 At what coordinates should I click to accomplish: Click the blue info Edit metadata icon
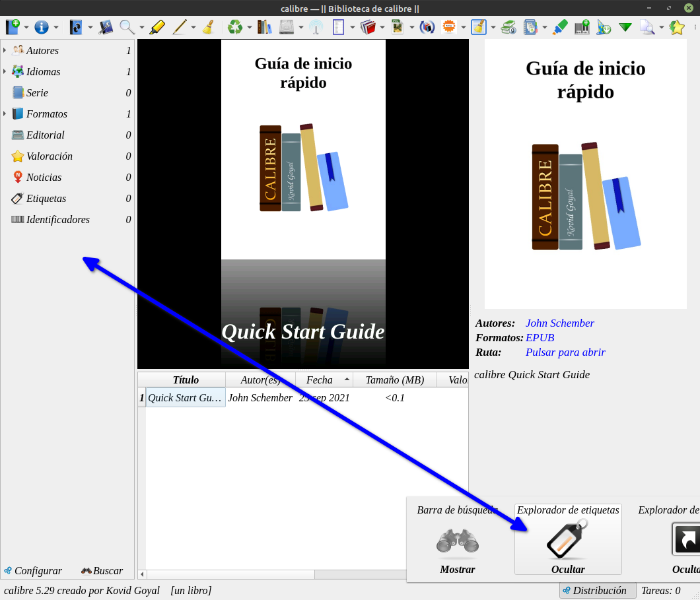pos(42,27)
